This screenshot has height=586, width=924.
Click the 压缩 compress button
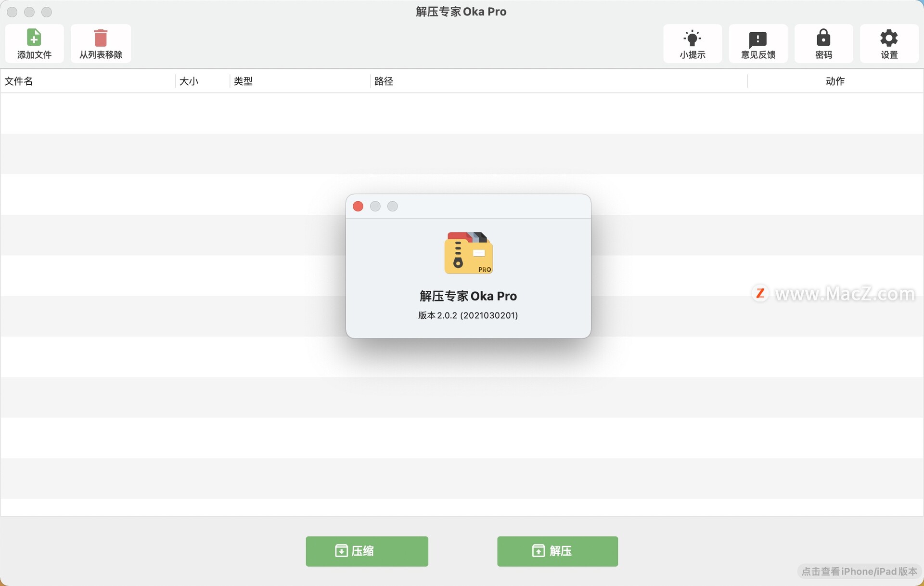click(x=367, y=551)
